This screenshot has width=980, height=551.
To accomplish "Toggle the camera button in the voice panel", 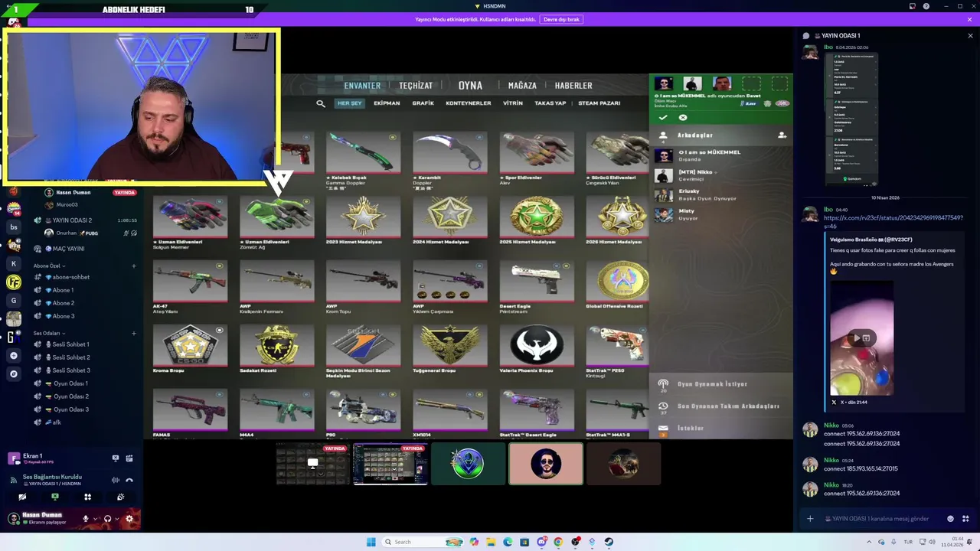I will 22,497.
